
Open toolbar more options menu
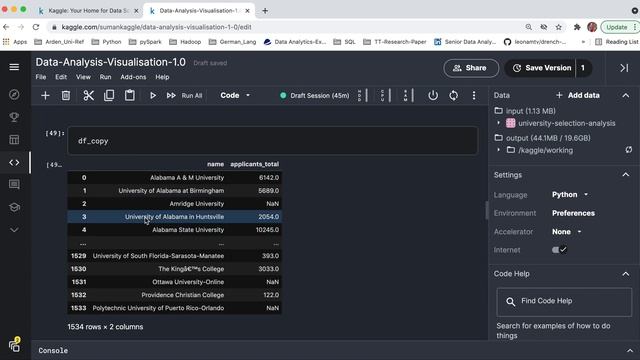474,96
